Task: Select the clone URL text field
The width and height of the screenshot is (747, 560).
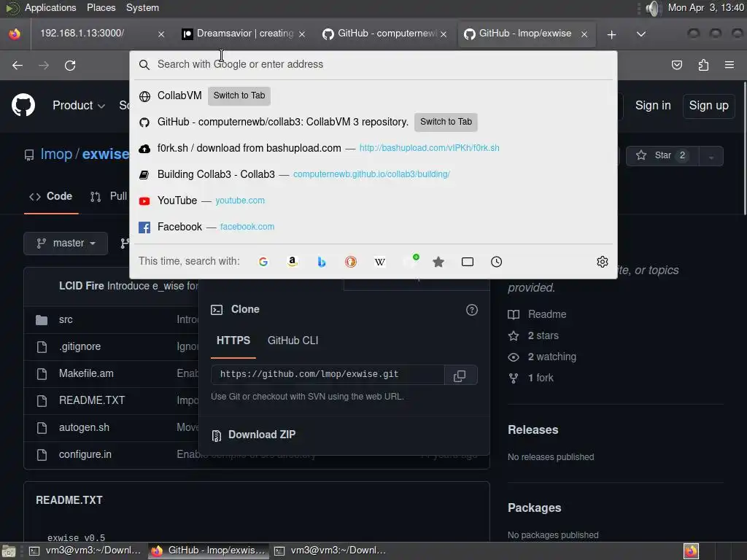Action: point(328,375)
